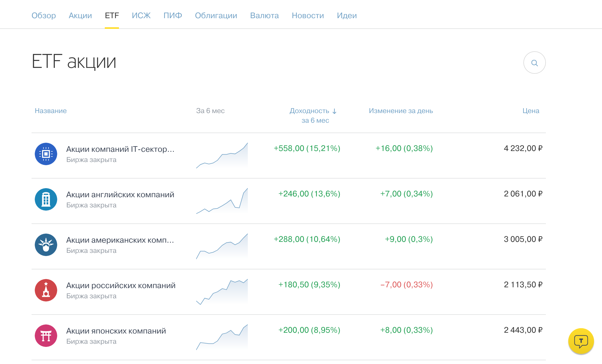Click the American companies Statue of Liberty icon
This screenshot has width=602, height=364.
click(46, 245)
